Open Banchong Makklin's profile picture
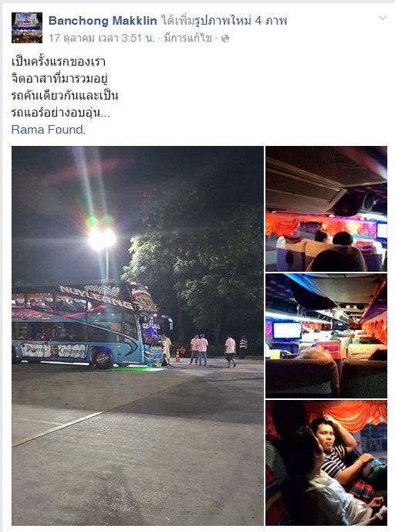Image resolution: width=395 pixels, height=532 pixels. click(27, 28)
